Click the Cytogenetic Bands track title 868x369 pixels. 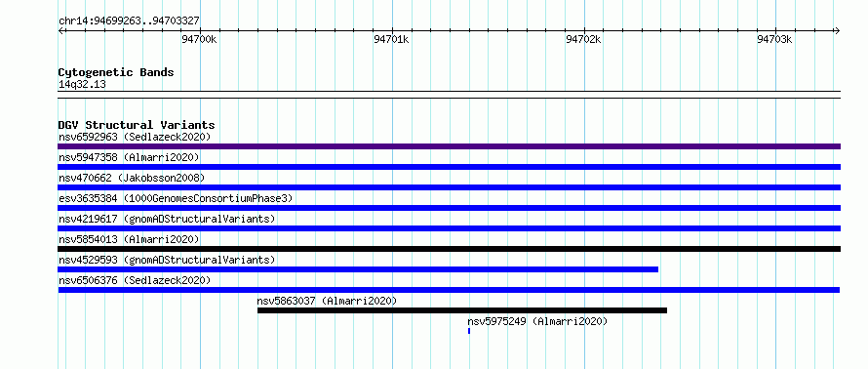[x=116, y=72]
